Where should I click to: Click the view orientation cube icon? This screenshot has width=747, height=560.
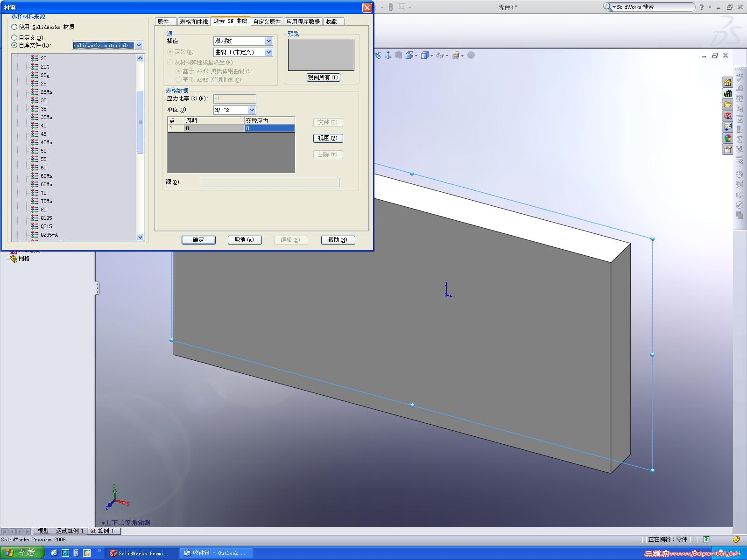pos(409,55)
